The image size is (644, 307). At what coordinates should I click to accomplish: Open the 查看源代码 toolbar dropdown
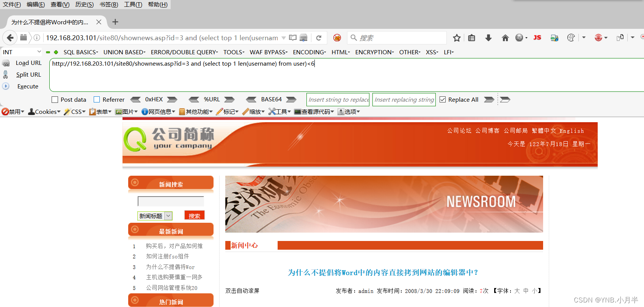click(314, 112)
